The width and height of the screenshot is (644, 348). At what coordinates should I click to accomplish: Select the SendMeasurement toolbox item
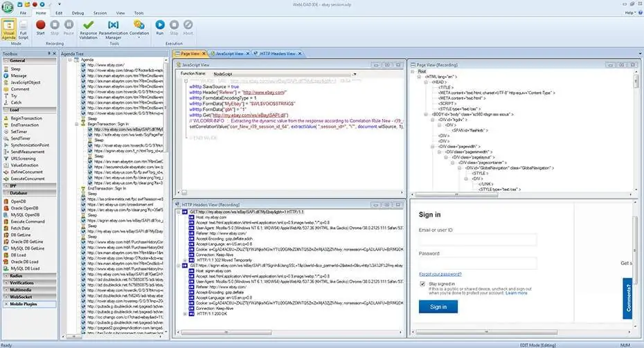click(28, 152)
